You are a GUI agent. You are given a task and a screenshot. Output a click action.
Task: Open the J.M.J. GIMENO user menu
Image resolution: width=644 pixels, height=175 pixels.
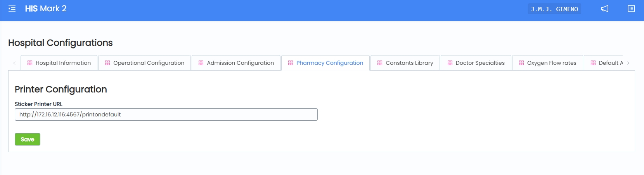pos(554,9)
